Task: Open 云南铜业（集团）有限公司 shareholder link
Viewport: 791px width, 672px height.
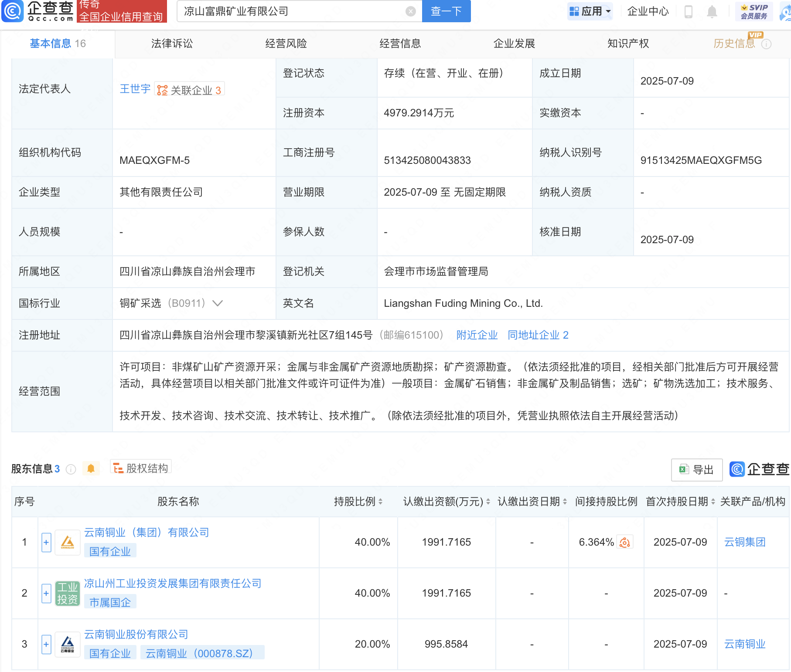Action: [147, 533]
